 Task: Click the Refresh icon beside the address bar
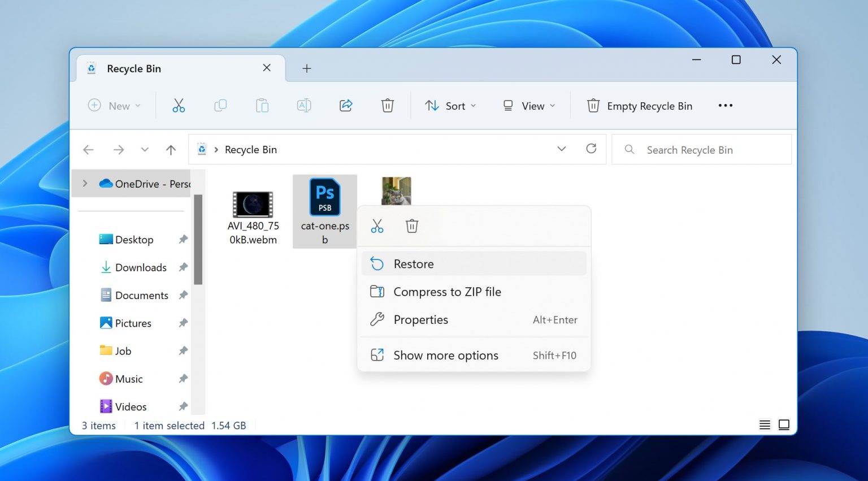pos(591,149)
